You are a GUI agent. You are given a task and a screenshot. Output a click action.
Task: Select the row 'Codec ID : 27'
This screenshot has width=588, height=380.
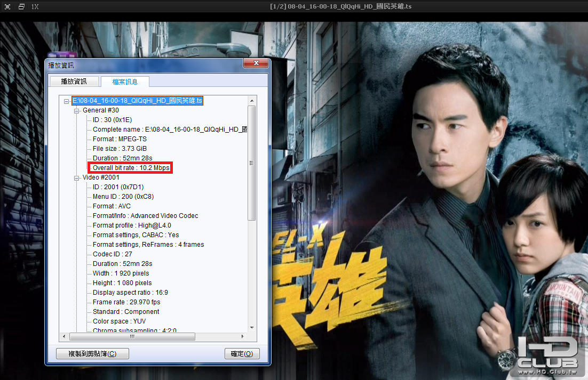(113, 254)
